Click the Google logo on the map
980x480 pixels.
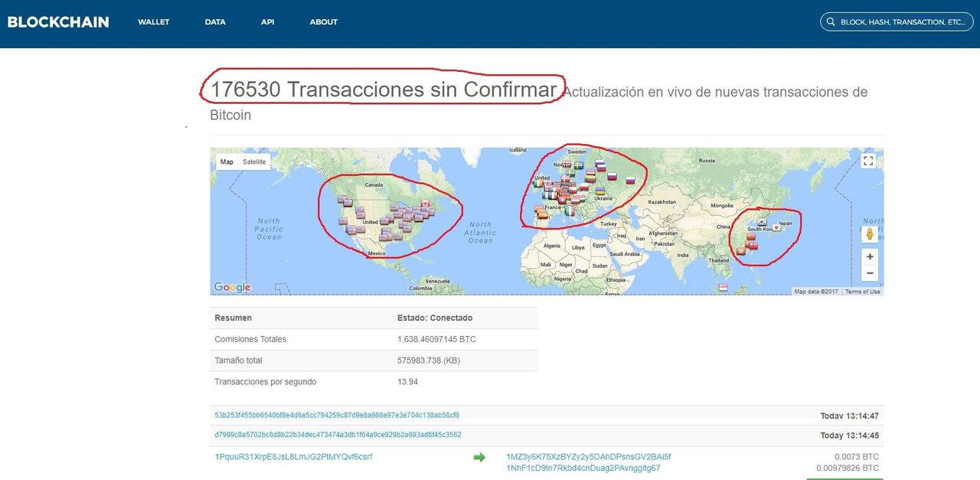click(x=232, y=287)
